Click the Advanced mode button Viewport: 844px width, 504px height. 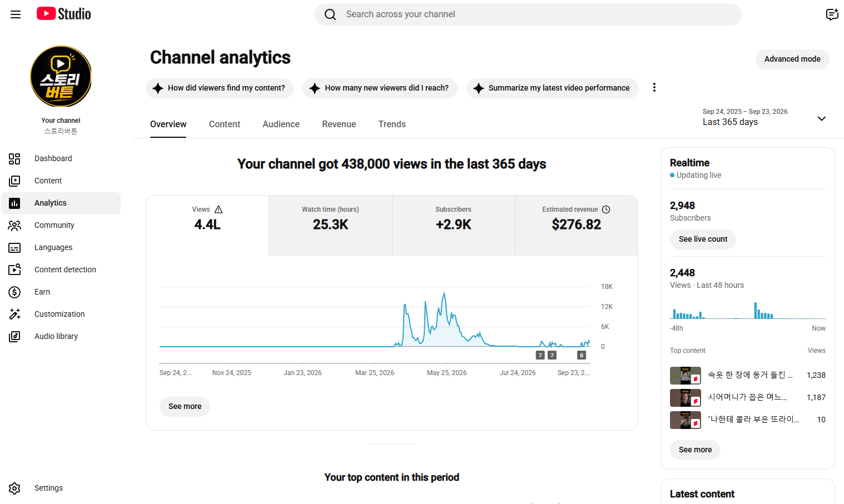point(792,59)
